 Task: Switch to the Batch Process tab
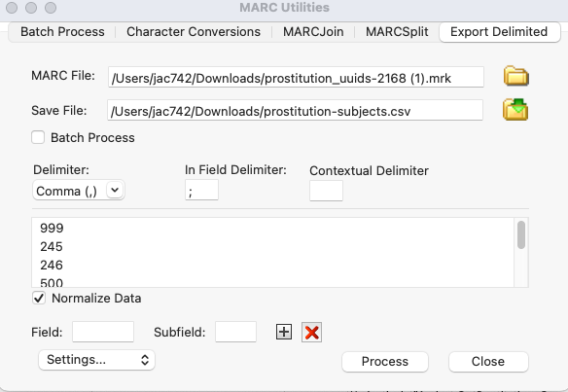62,32
